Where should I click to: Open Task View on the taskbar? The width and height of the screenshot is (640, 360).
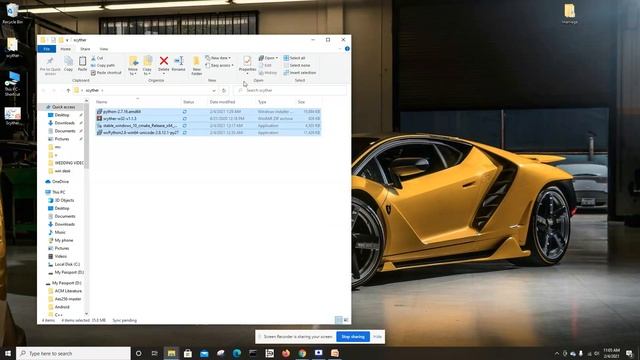coord(155,353)
